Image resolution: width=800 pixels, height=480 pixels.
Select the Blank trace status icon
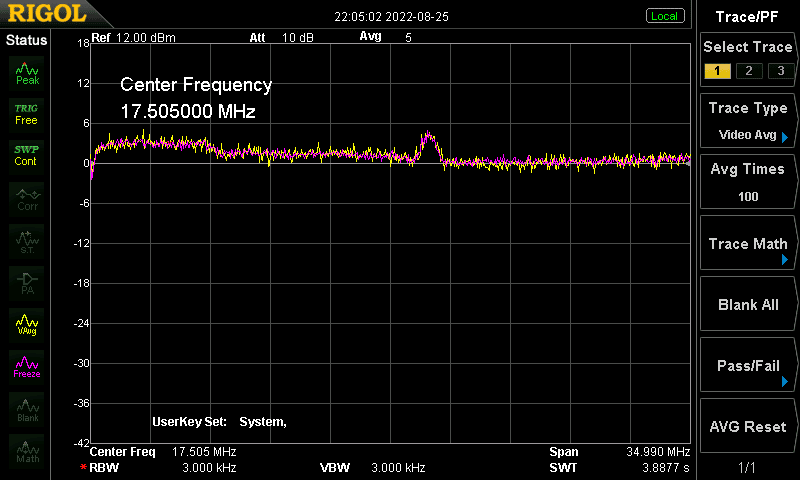pos(27,410)
